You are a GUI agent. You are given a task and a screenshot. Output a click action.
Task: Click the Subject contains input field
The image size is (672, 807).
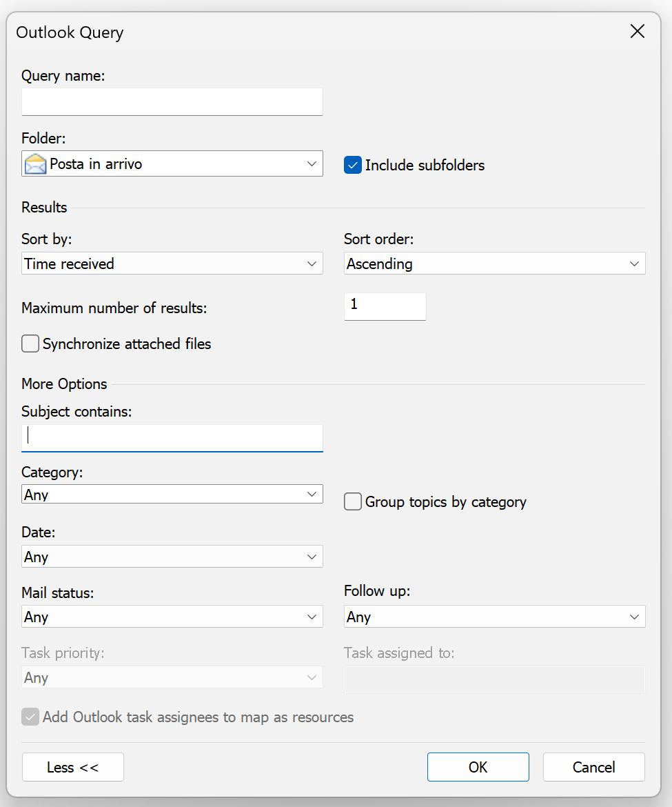(172, 437)
